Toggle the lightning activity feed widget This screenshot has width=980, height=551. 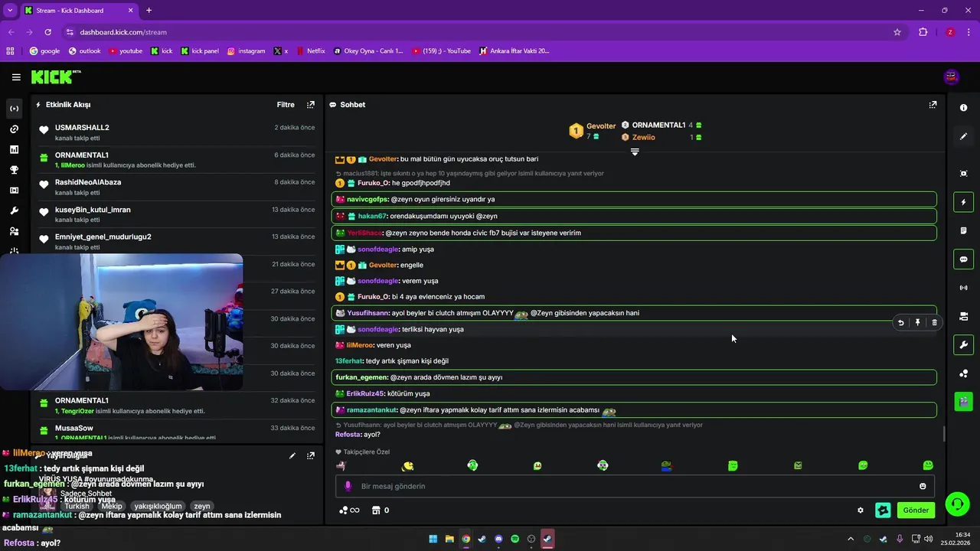pyautogui.click(x=963, y=202)
